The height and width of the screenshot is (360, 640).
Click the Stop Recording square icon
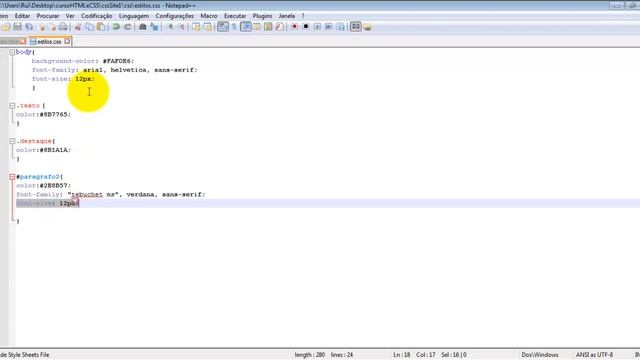point(306,27)
